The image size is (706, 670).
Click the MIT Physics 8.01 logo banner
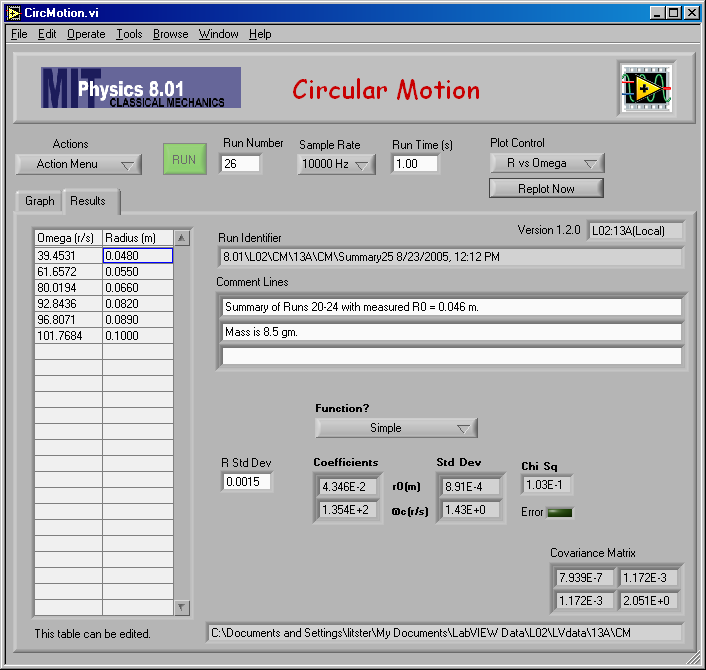click(141, 88)
